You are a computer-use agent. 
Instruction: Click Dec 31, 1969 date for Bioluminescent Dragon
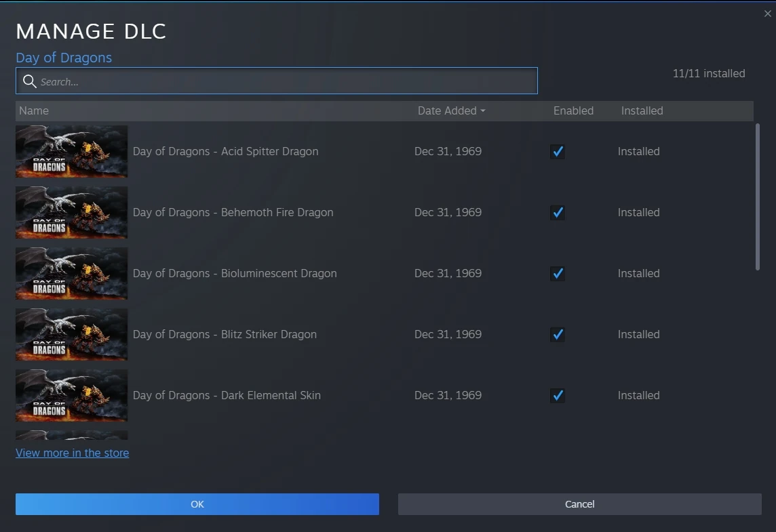coord(448,273)
